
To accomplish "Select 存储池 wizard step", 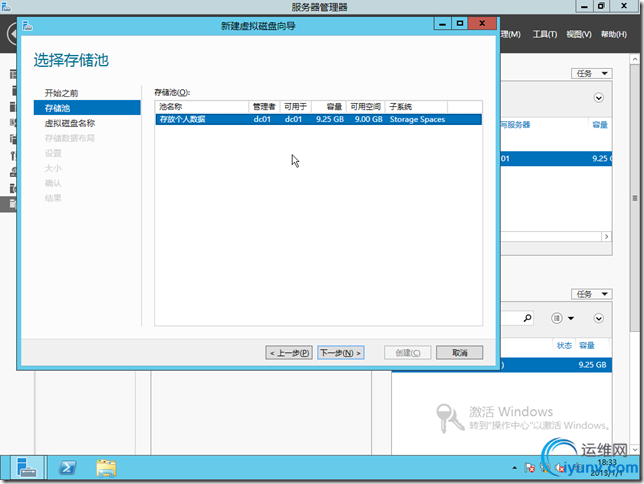I will (87, 108).
